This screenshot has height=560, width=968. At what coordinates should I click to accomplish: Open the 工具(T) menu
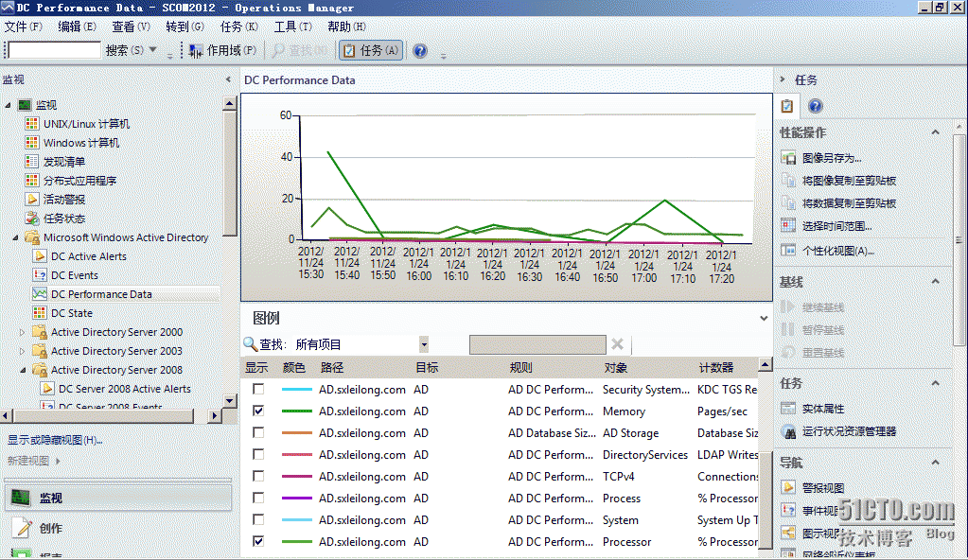[293, 26]
